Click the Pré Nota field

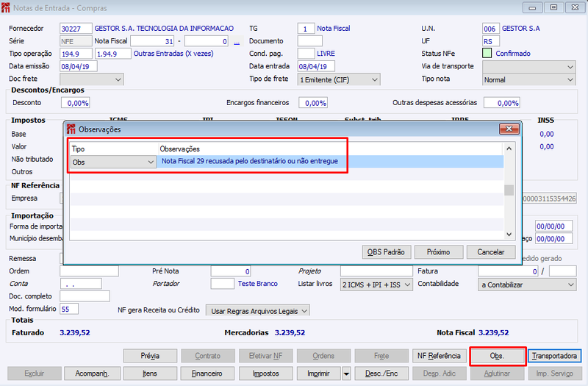click(x=231, y=271)
